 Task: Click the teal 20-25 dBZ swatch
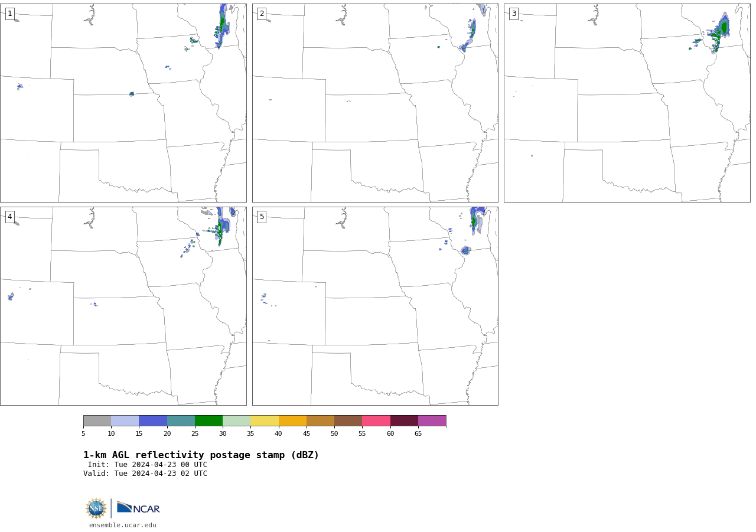(181, 421)
